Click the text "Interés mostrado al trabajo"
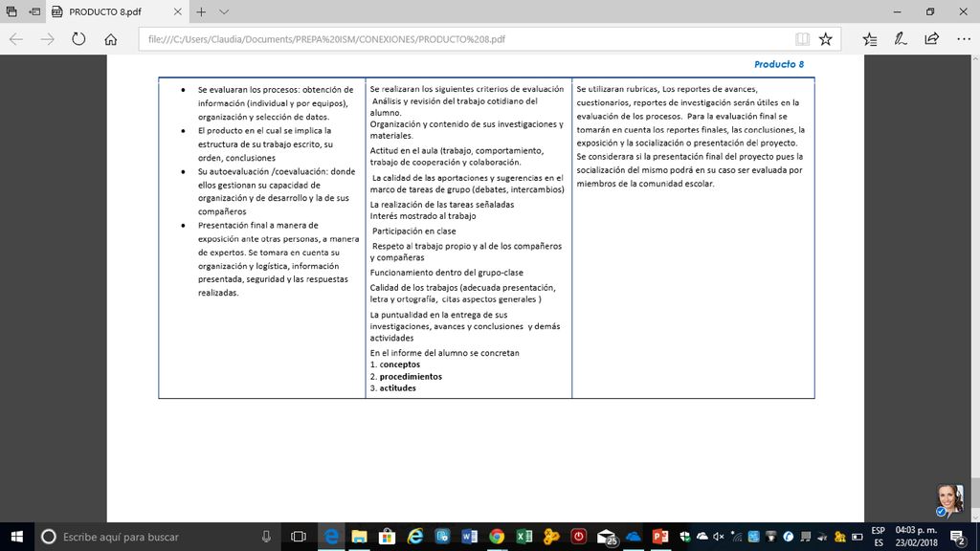This screenshot has height=551, width=980. tap(423, 216)
